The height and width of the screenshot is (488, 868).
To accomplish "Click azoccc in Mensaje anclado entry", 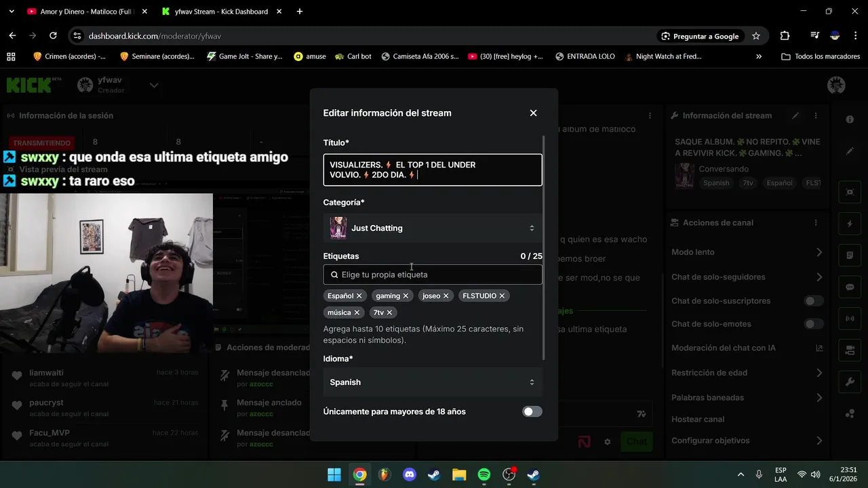I will [261, 414].
